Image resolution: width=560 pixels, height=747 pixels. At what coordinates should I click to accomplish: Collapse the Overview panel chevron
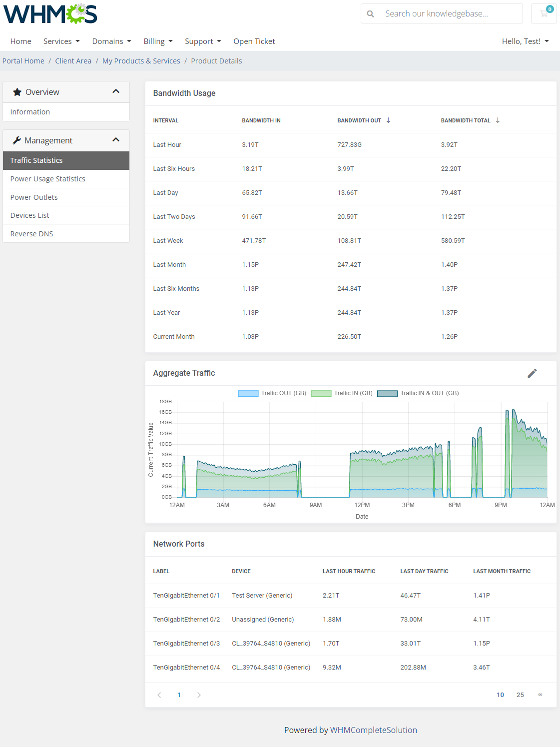click(116, 91)
